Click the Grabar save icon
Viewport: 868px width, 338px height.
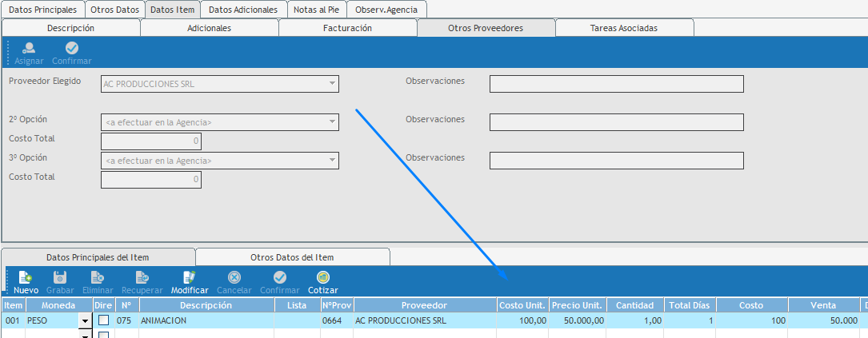59,278
